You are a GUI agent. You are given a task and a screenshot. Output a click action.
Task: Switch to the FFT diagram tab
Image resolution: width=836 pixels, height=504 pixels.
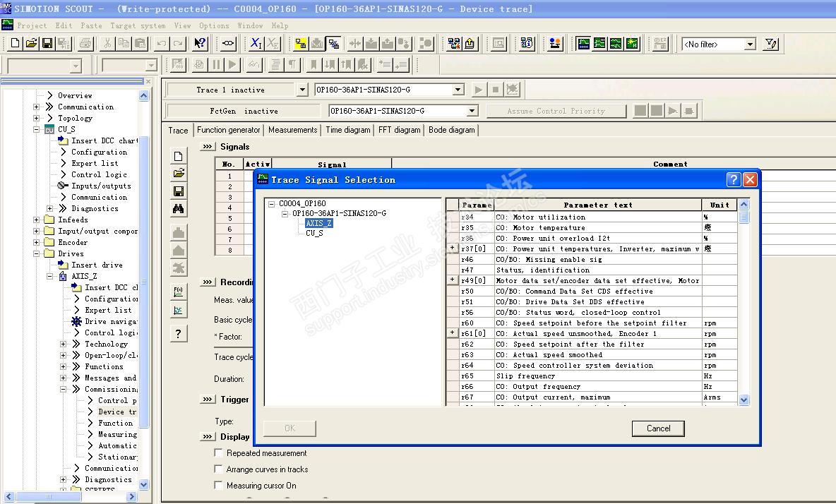tap(400, 130)
